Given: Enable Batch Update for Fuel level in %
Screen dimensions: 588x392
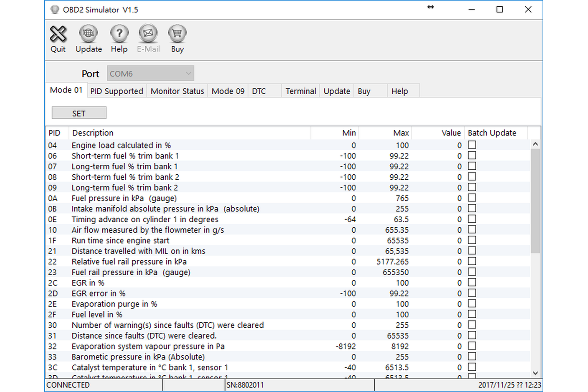Looking at the screenshot, I should tap(472, 314).
